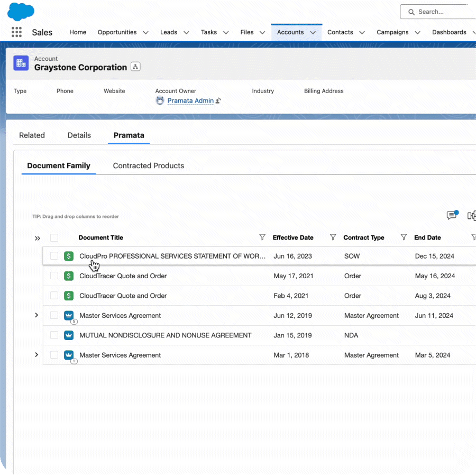Click the Document Title column header
This screenshot has height=476, width=476.
click(x=101, y=237)
